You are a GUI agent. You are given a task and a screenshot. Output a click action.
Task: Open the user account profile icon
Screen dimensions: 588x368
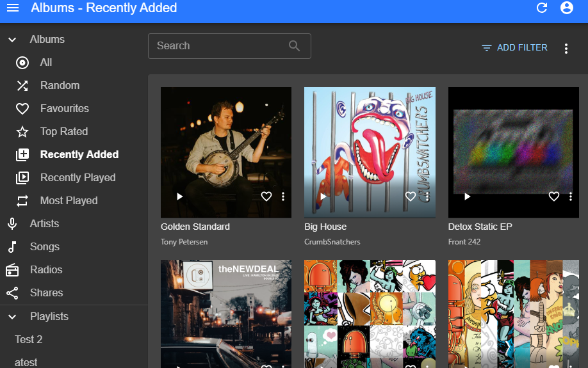pyautogui.click(x=566, y=8)
